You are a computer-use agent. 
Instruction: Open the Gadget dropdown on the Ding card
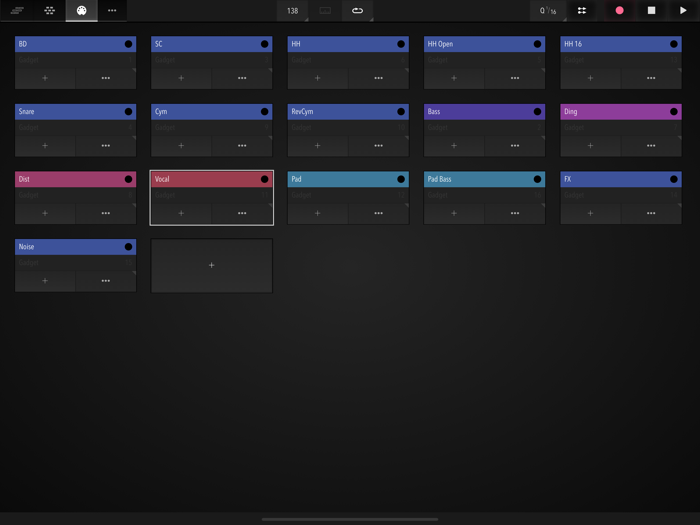pos(621,128)
